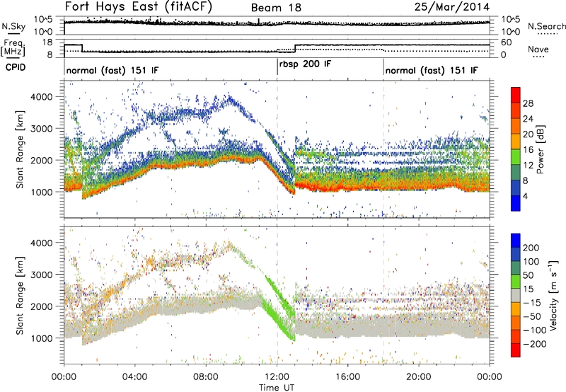Pick the light green 12–16 dB Power segment

[516, 156]
